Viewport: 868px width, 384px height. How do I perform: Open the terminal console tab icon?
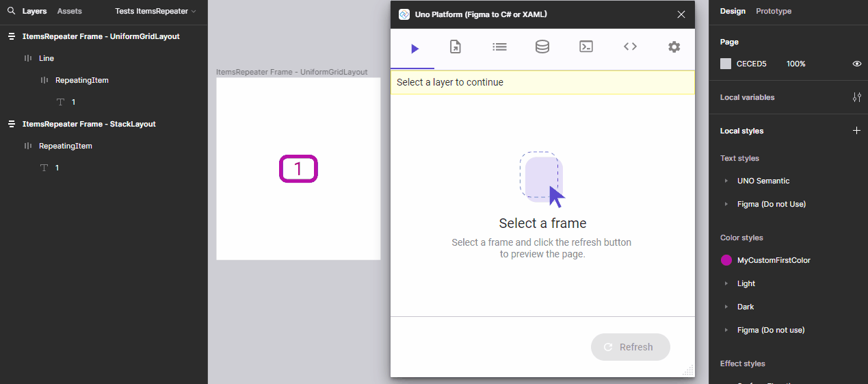click(x=586, y=47)
